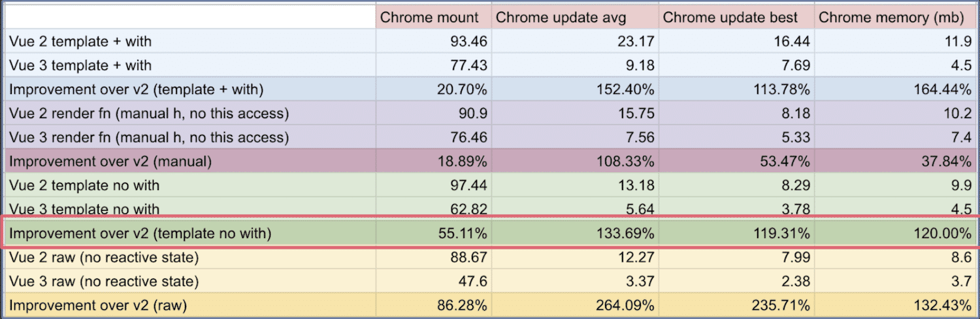The image size is (980, 319).
Task: Click the Vue 3 render fn row label
Action: pyautogui.click(x=190, y=137)
